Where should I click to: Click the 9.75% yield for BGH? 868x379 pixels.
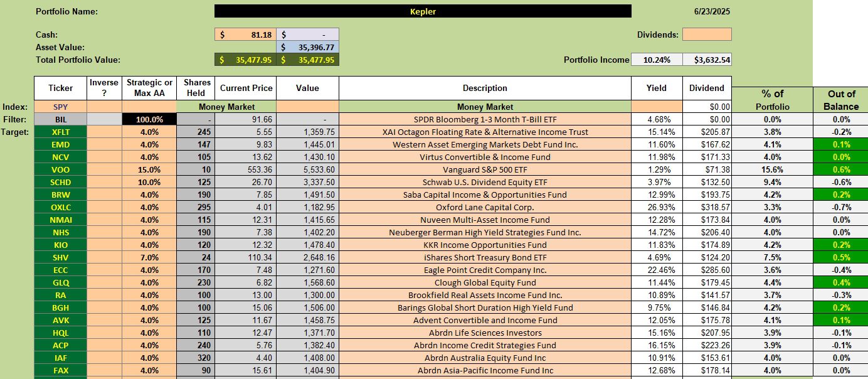click(x=657, y=307)
